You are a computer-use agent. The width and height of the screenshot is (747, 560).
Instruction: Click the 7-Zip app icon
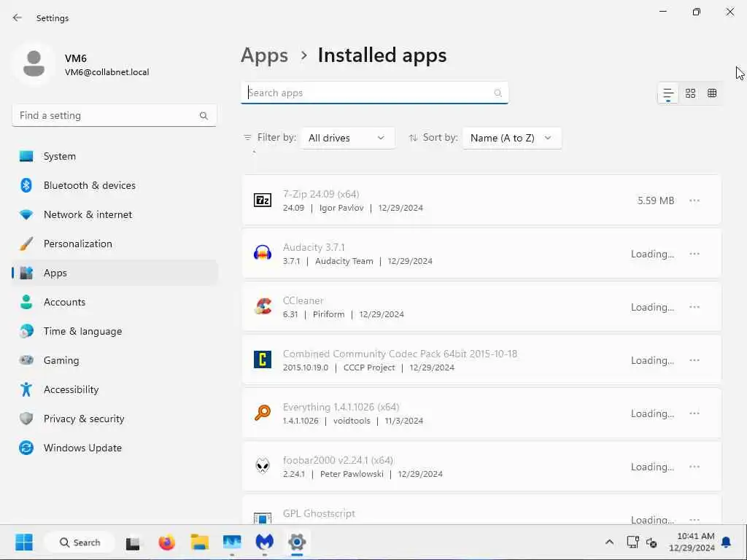(x=263, y=200)
